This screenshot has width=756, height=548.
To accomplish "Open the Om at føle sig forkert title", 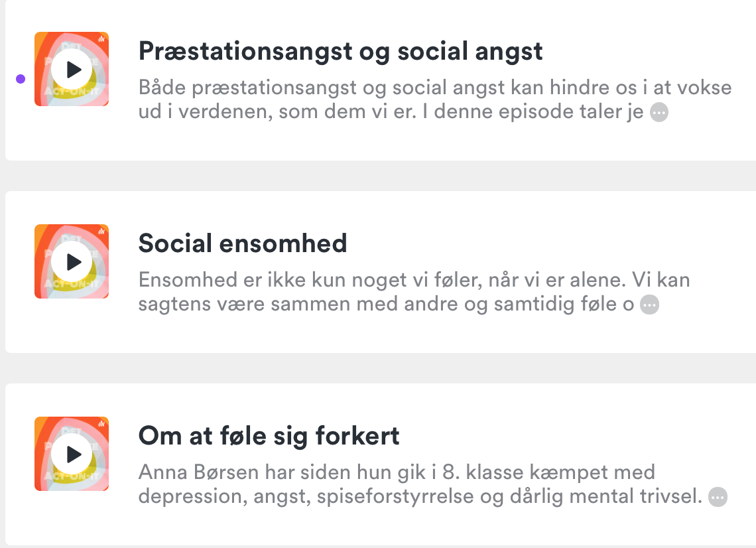I will click(x=269, y=436).
